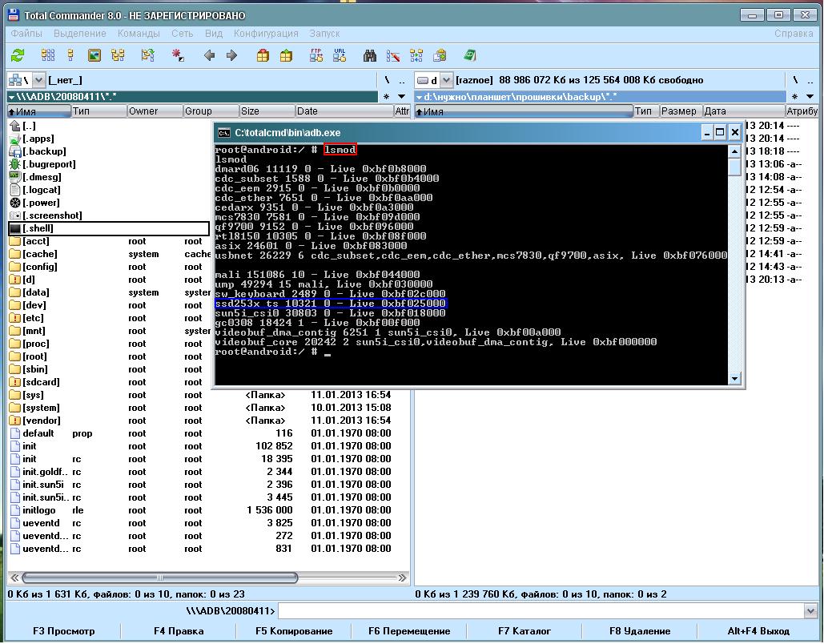Click the refresh panel toolbar icon
Screen dimensions: 824x644
(x=18, y=55)
